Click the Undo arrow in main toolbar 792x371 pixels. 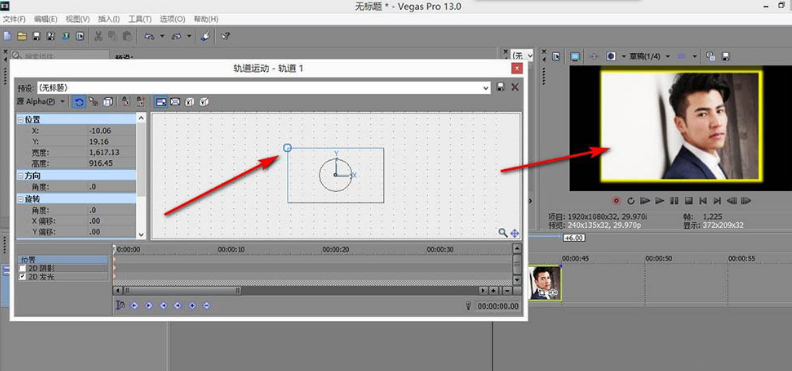[149, 36]
